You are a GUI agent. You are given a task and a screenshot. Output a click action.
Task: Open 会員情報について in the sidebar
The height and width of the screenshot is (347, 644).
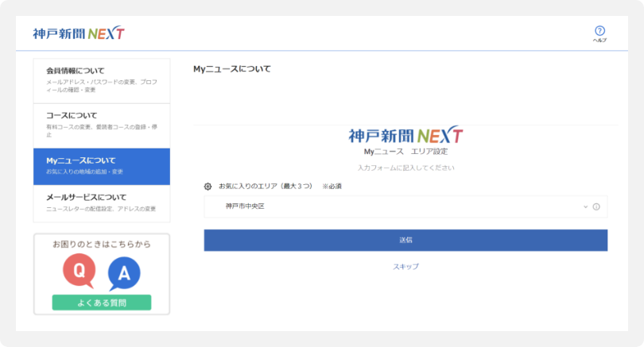coord(102,81)
